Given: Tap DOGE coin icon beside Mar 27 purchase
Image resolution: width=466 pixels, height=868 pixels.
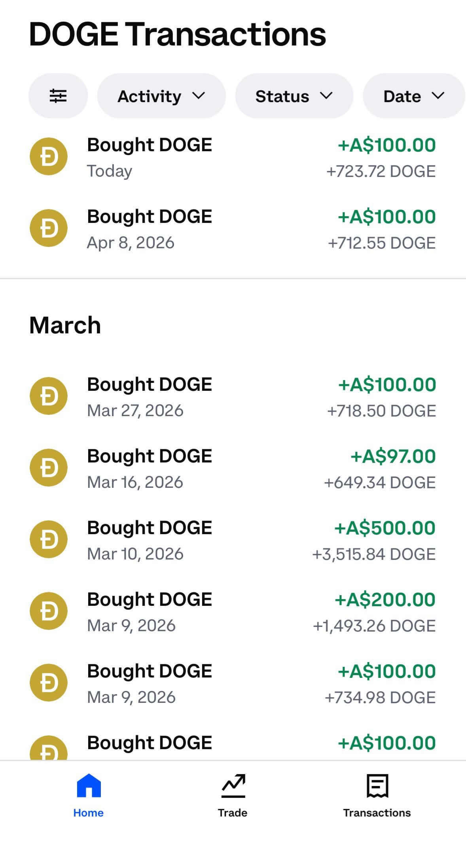Looking at the screenshot, I should pyautogui.click(x=49, y=396).
